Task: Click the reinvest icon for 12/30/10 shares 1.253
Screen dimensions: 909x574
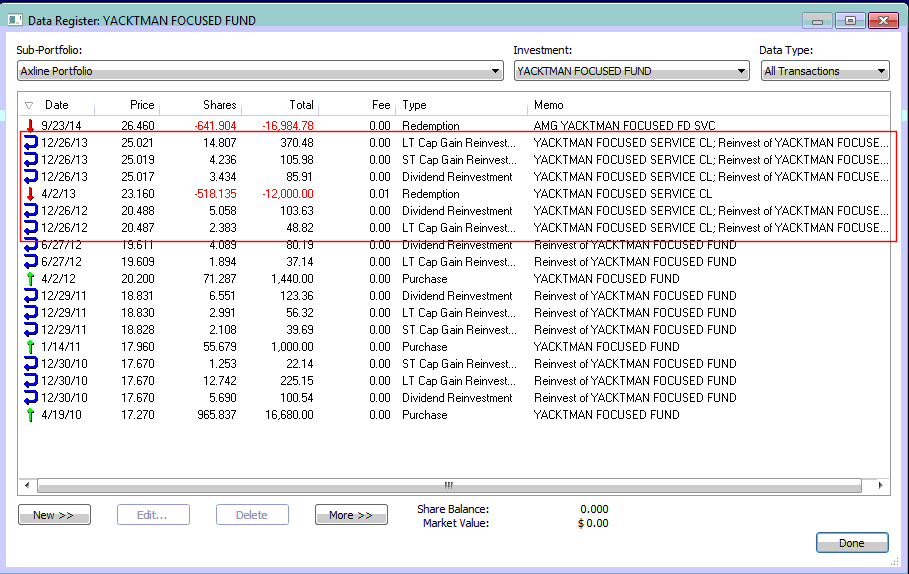Action: (x=31, y=364)
